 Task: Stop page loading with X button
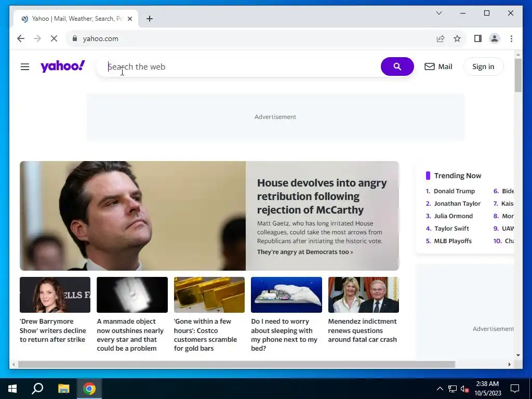point(54,38)
